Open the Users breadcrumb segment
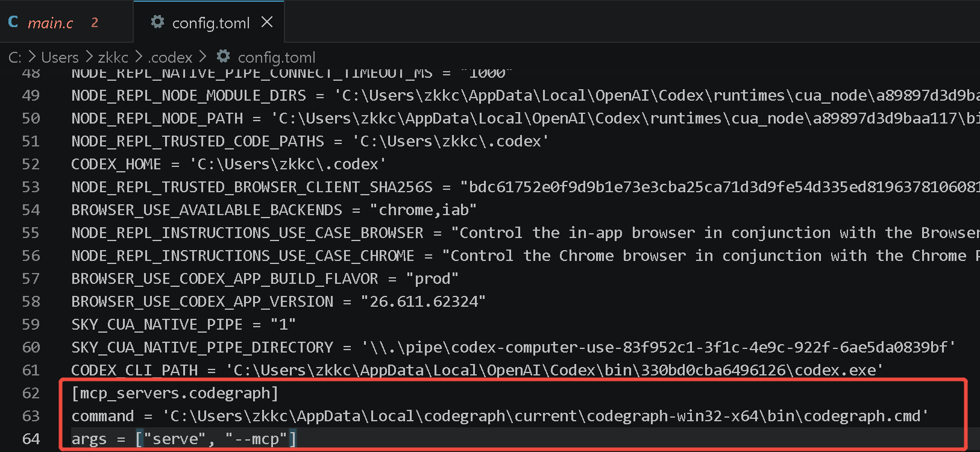Screen dimensions: 980x452 coord(60,57)
